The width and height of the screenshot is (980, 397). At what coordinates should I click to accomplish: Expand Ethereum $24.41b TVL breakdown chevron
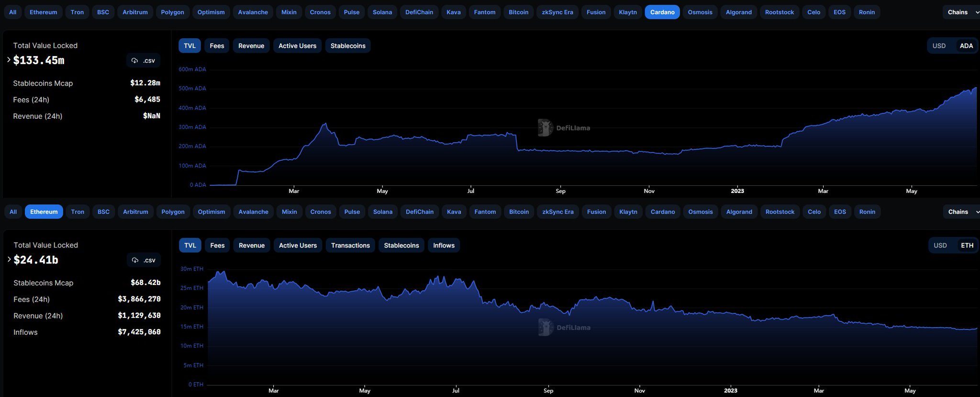(x=9, y=259)
